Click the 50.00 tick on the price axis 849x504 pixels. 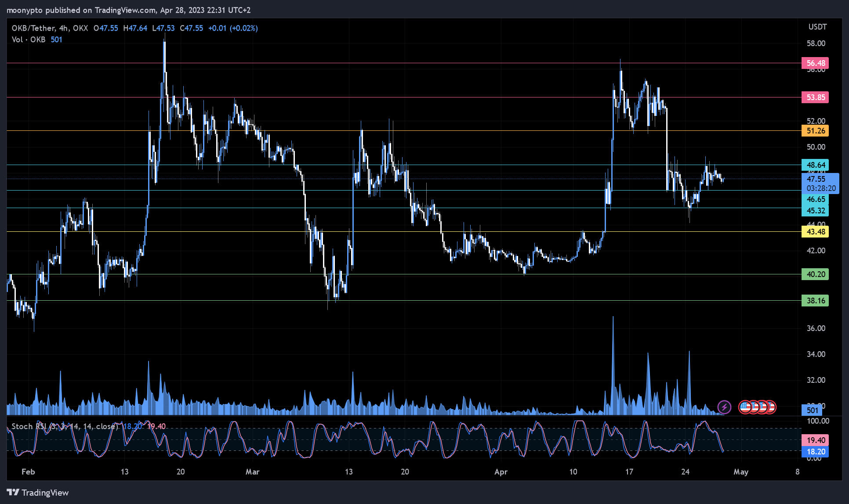816,147
